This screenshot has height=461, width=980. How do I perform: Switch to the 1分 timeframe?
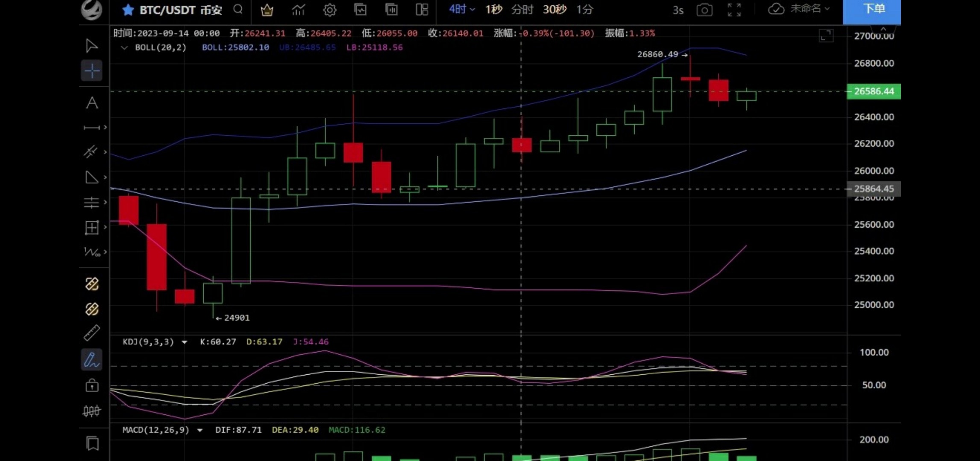pyautogui.click(x=584, y=9)
